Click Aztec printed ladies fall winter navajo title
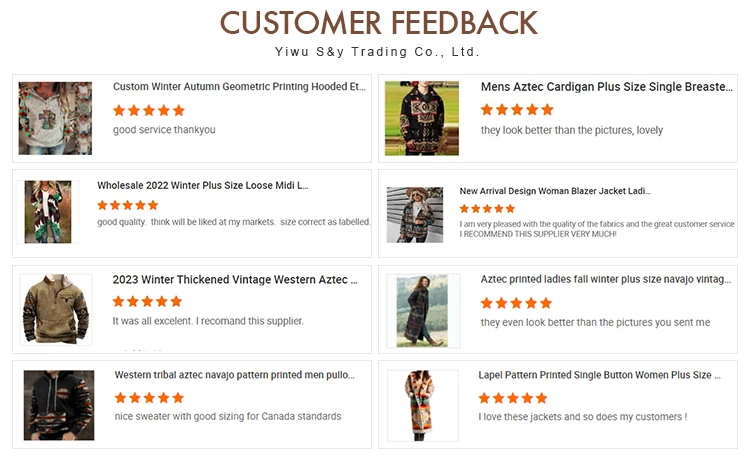This screenshot has width=750, height=456. click(x=606, y=279)
